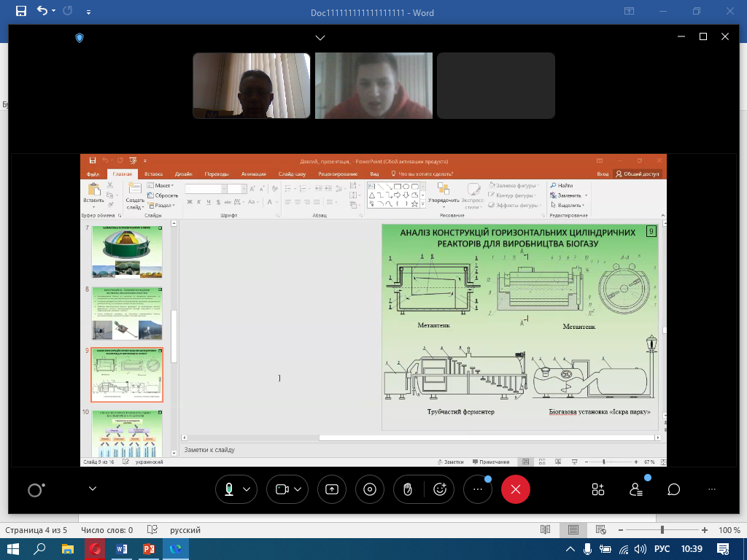Toggle Заметки notes pane in PowerPoint status bar

450,462
